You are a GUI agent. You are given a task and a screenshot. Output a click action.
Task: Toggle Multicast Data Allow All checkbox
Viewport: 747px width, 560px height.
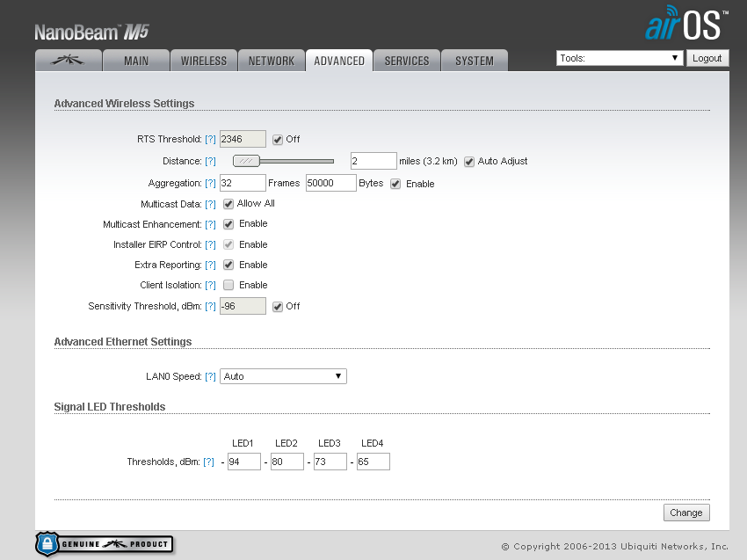228,204
